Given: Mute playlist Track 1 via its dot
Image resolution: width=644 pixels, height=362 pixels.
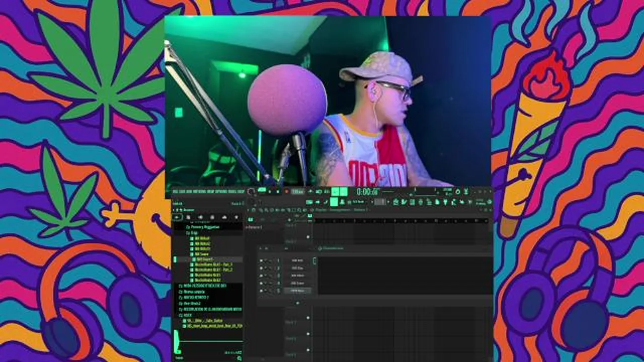Looking at the screenshot, I should pos(308,237).
